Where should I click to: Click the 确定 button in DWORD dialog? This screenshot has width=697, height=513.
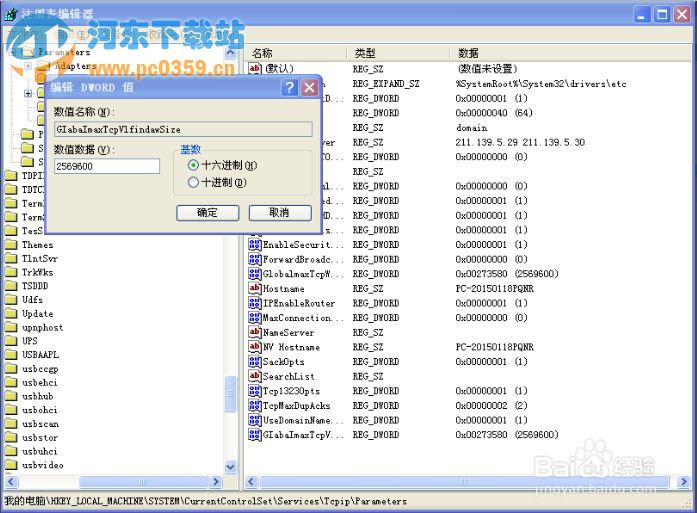tap(208, 212)
